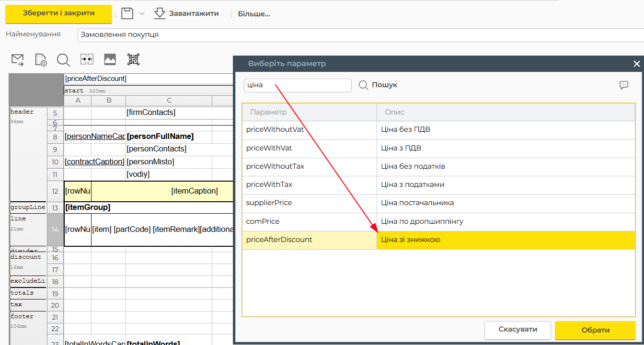Viewport: 644px width, 345px height.
Task: Click the Зберегти і закрити button
Action: 58,13
